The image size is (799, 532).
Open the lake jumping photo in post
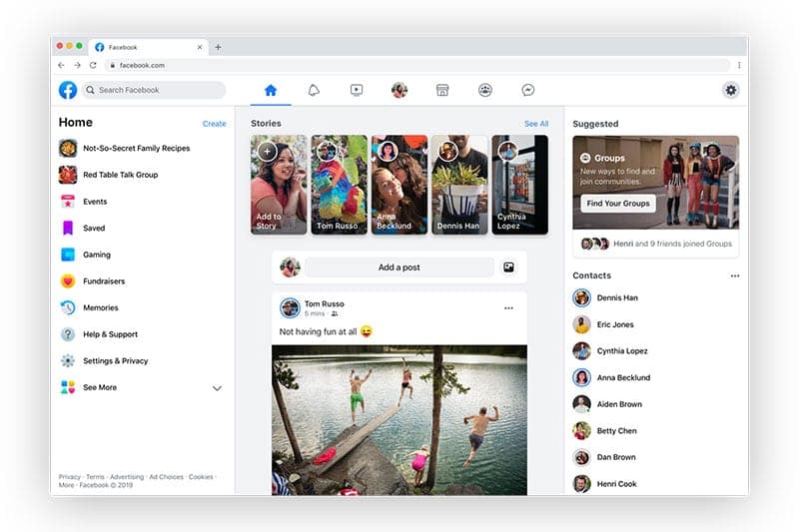click(399, 420)
